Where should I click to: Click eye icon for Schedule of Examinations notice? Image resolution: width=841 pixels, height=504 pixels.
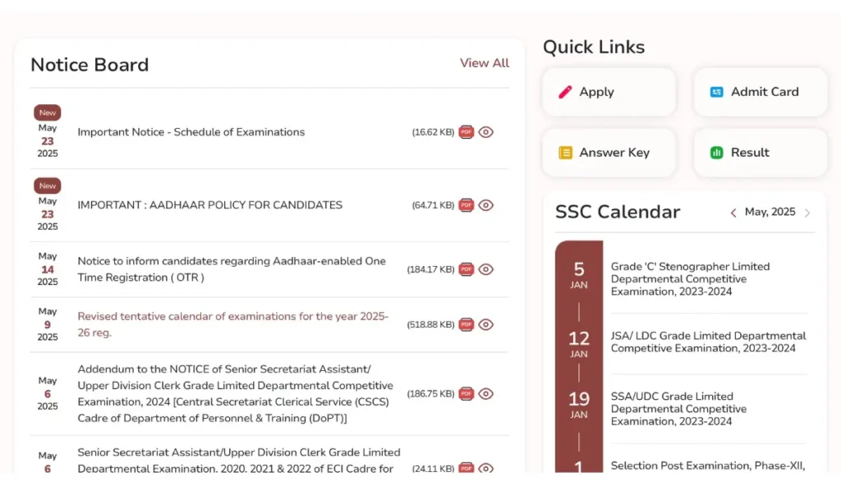[x=485, y=132]
